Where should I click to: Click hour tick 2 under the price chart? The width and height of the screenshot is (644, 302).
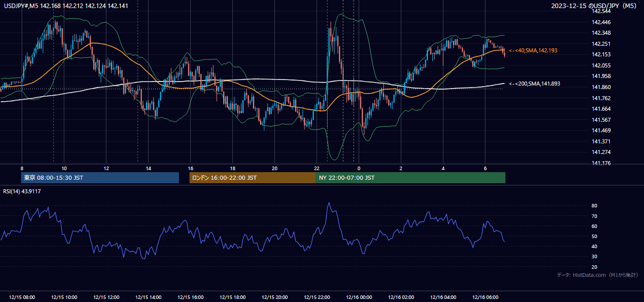[401, 168]
